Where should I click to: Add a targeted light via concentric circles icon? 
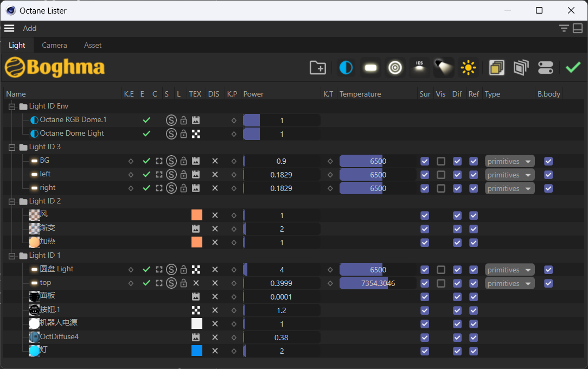point(395,68)
